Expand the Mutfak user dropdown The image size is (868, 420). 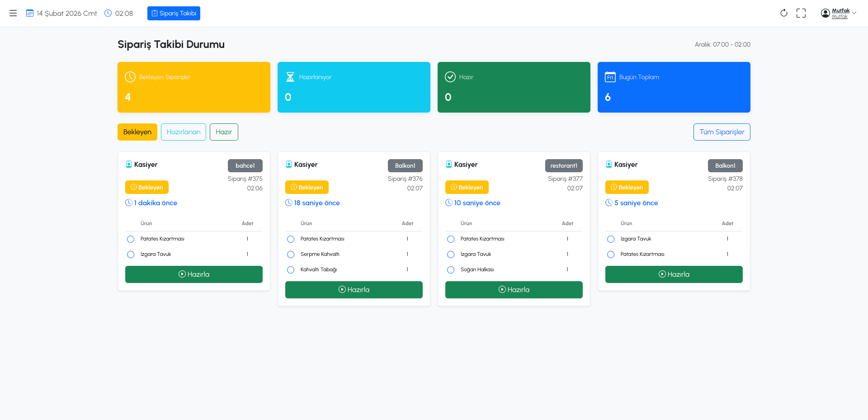coord(854,13)
